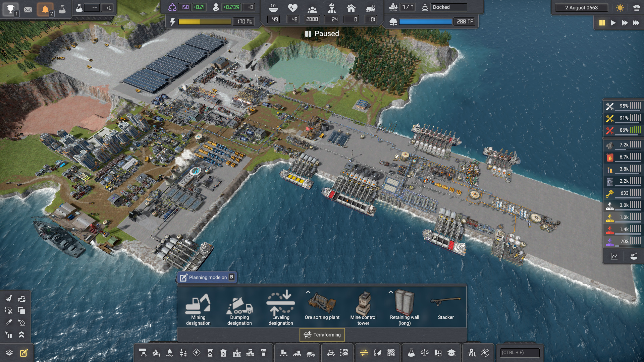Open the research flask icon
This screenshot has height=362, width=644.
(x=62, y=9)
